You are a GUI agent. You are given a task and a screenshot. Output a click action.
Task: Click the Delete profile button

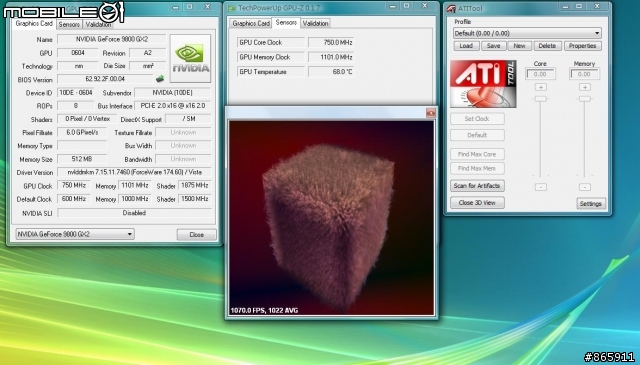(547, 46)
